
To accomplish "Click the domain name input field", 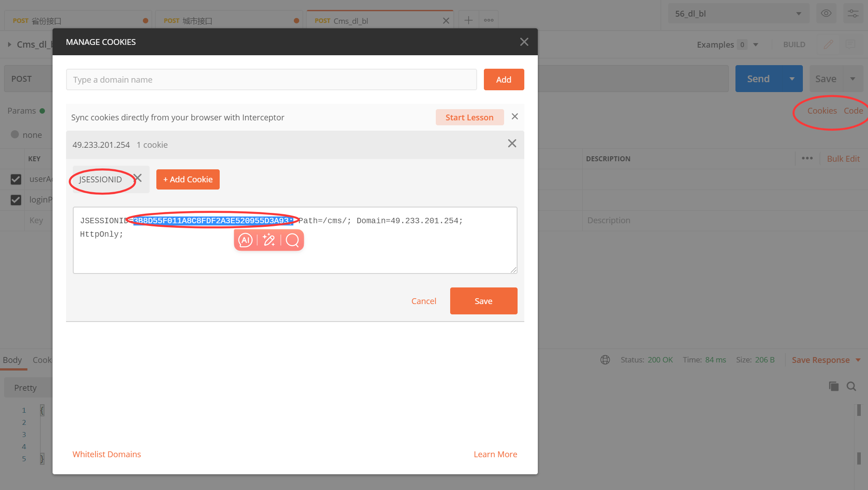I will pos(271,79).
